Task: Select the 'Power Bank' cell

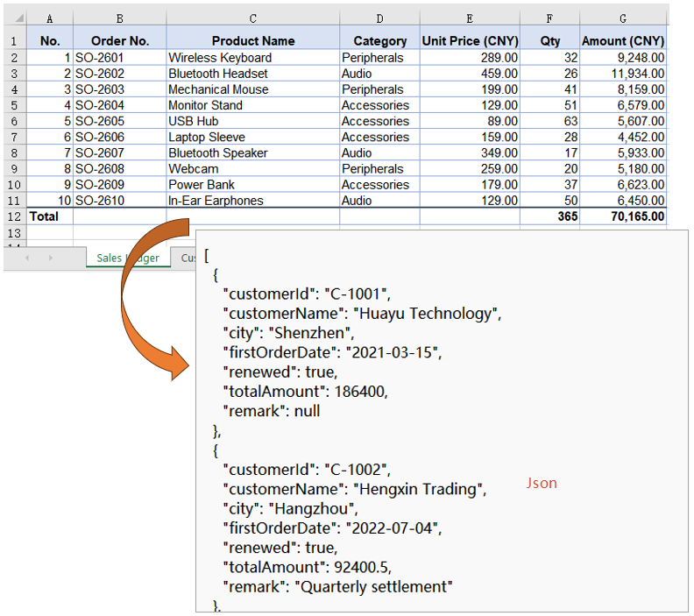Action: [252, 185]
